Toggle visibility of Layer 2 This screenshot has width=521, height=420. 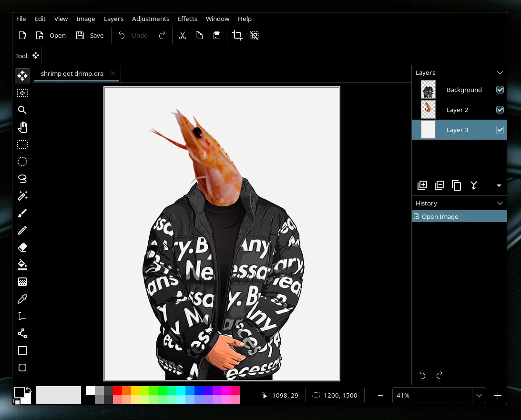500,110
